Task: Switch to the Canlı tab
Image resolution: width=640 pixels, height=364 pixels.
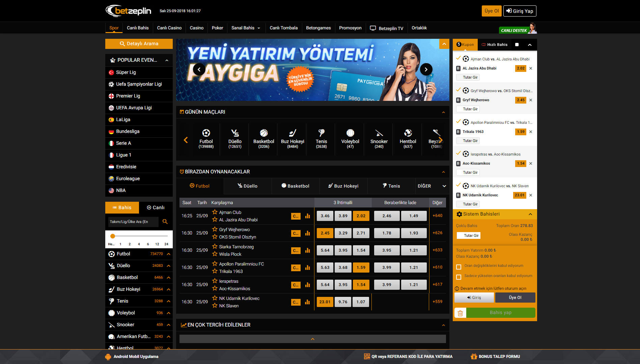Action: [x=156, y=208]
